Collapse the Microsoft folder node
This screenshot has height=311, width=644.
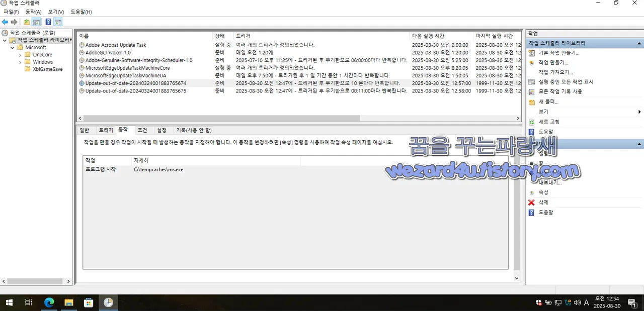pos(13,48)
